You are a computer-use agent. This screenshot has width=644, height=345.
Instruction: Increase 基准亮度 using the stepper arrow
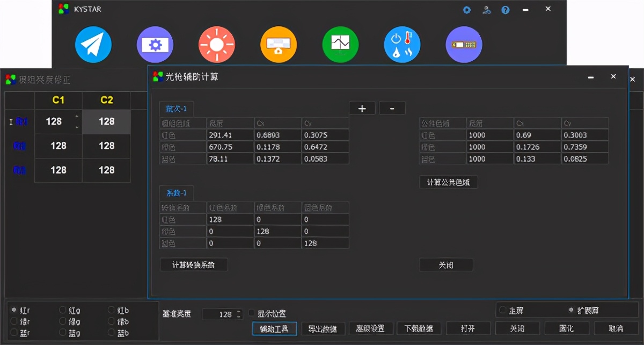(240, 311)
